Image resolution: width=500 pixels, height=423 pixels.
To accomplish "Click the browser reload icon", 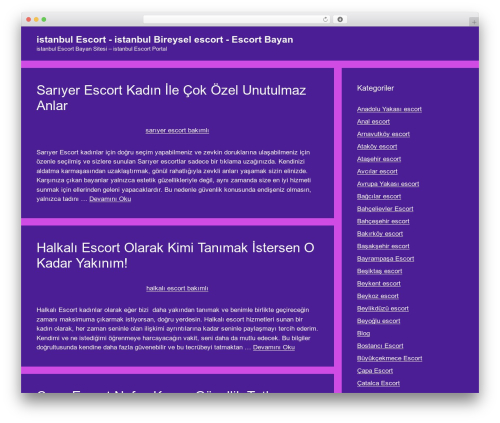I will [325, 20].
